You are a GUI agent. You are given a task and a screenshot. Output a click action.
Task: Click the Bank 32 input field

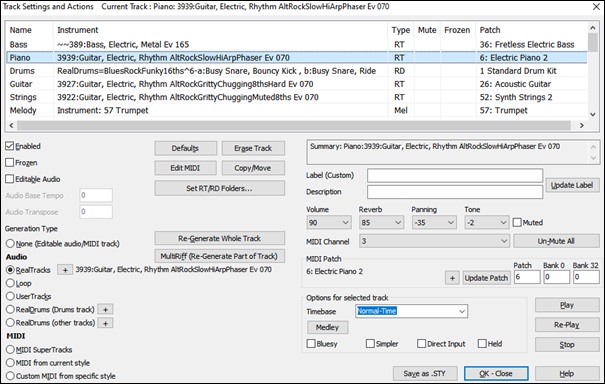[x=586, y=277]
